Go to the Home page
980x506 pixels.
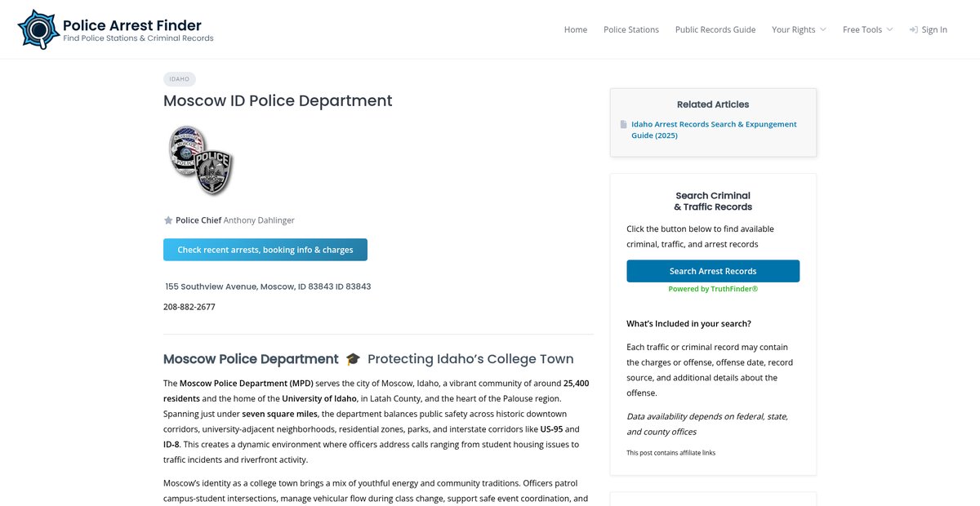coord(576,29)
